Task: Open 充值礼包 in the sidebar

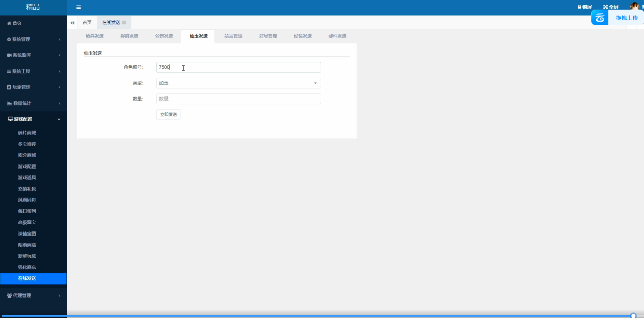Action: click(x=27, y=189)
